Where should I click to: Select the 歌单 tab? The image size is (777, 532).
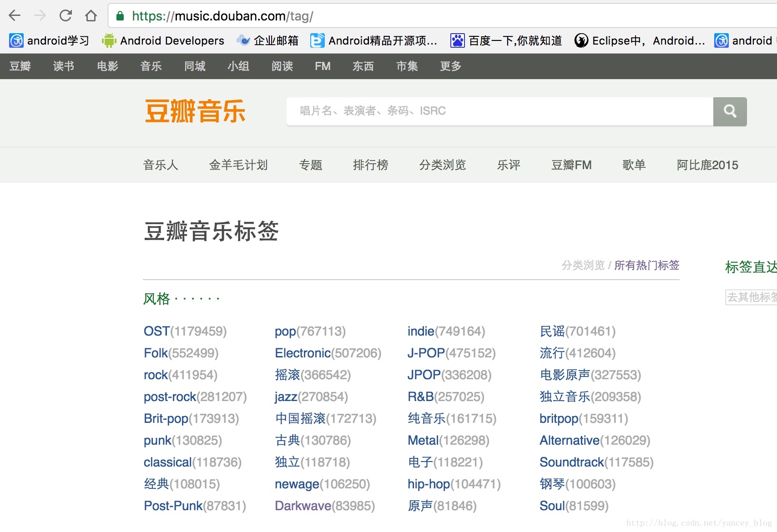click(x=634, y=165)
